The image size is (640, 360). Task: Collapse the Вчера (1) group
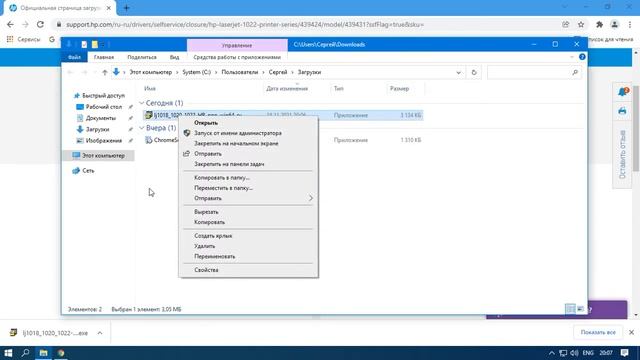(x=141, y=128)
